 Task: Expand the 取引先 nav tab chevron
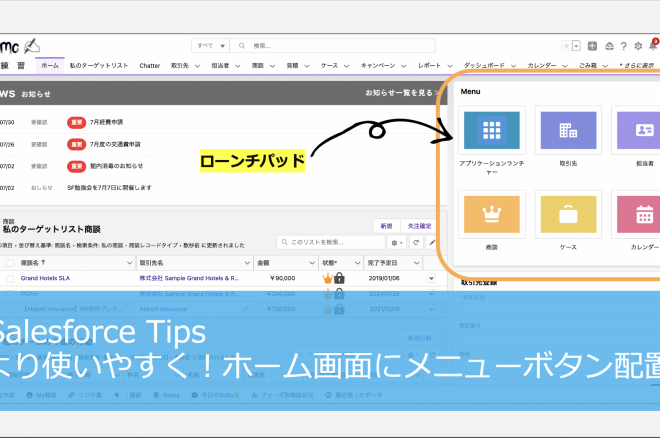click(197, 66)
